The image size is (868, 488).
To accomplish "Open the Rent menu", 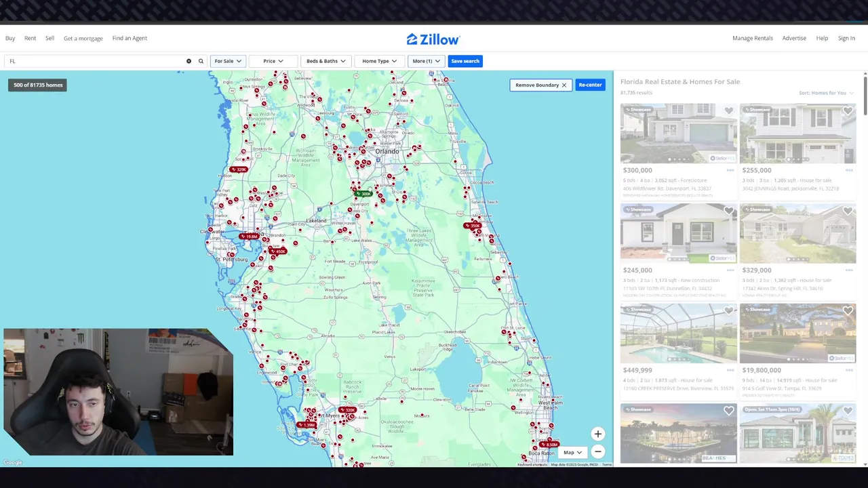I will coord(30,38).
